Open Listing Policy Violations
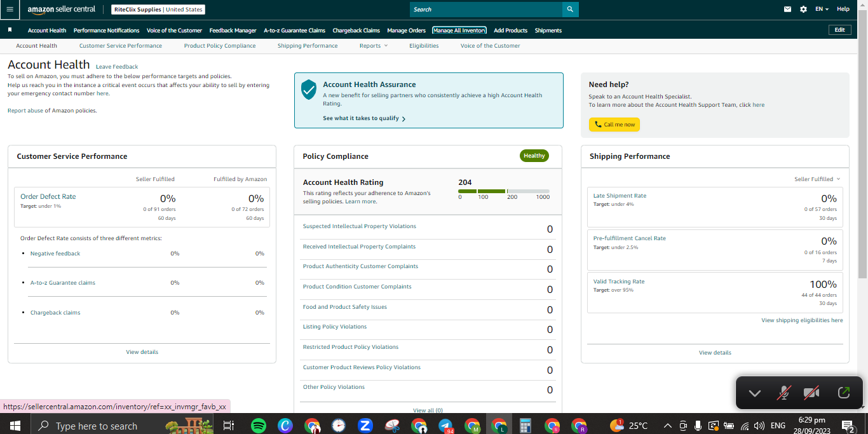The image size is (868, 434). (x=335, y=327)
